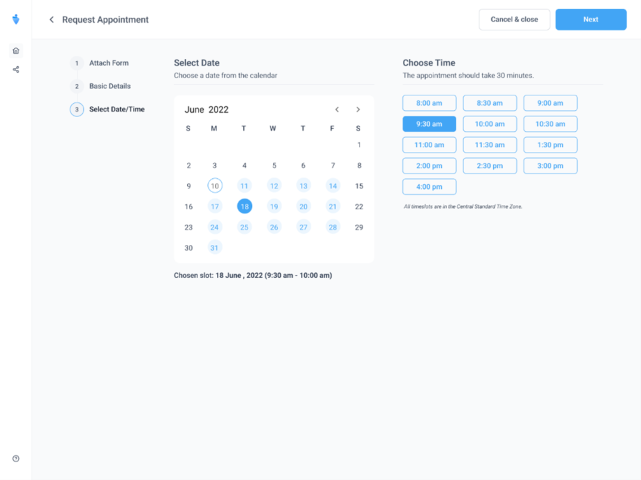Switch to the Basic Details step

point(110,86)
